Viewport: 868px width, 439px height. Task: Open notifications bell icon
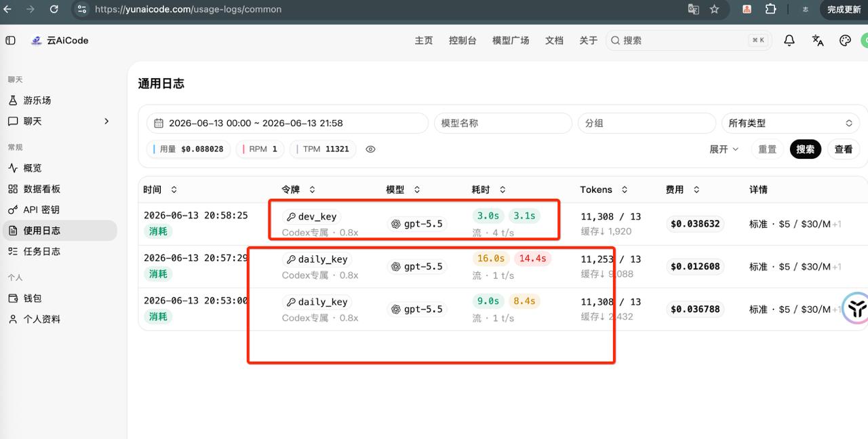tap(789, 41)
